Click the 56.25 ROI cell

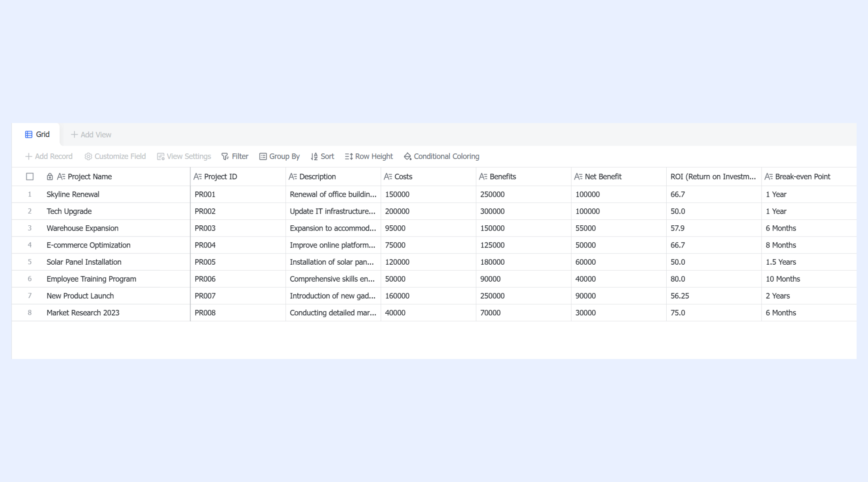click(714, 296)
